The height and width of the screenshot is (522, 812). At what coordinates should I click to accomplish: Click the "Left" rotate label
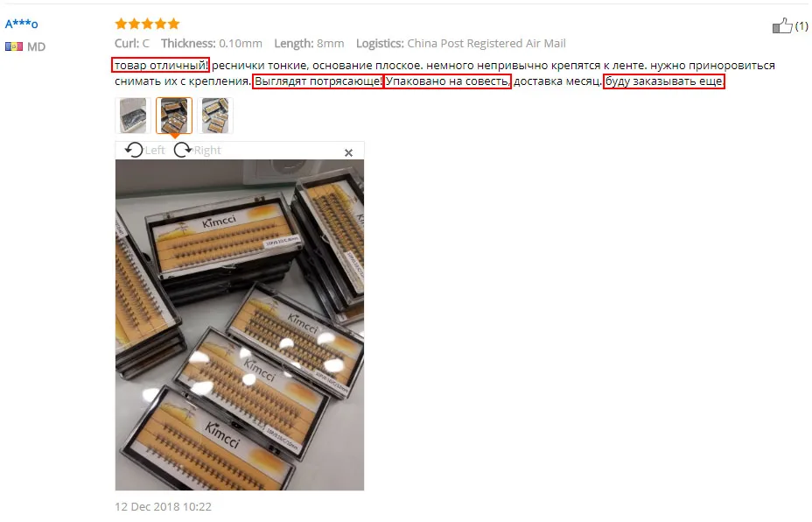(x=155, y=151)
